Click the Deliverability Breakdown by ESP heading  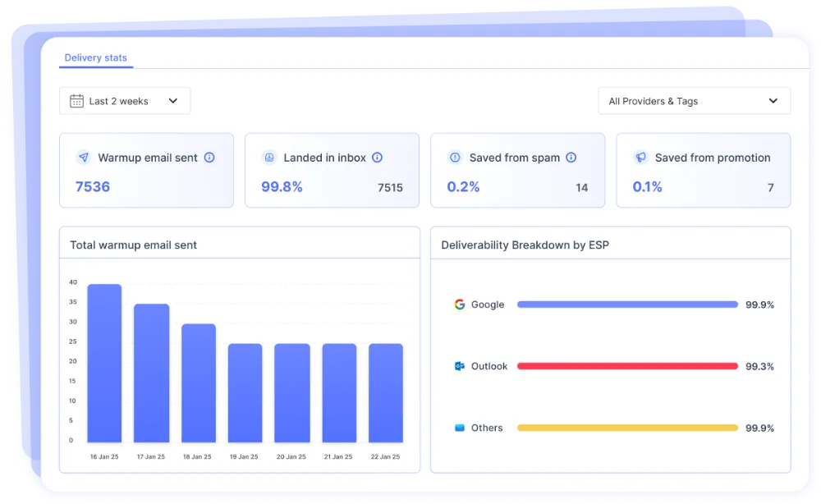coord(525,245)
